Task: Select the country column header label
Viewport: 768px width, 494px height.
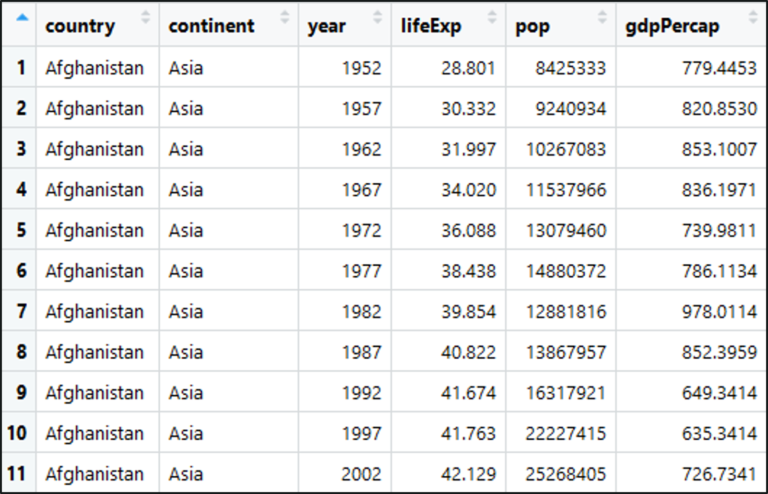Action: click(x=79, y=26)
